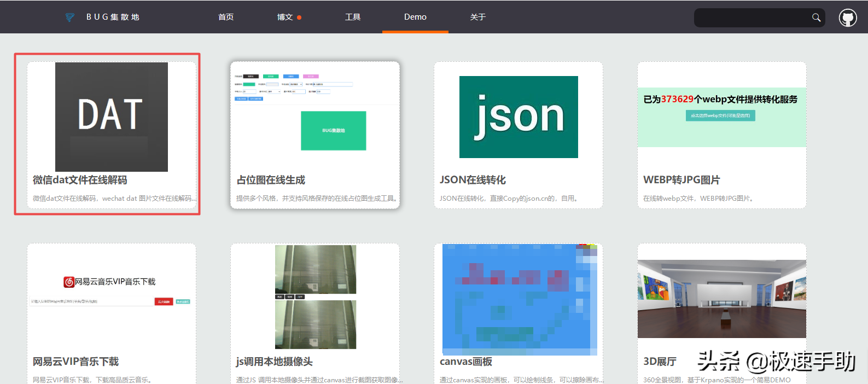Open the DAT thumbnail image
The image size is (868, 384).
112,117
